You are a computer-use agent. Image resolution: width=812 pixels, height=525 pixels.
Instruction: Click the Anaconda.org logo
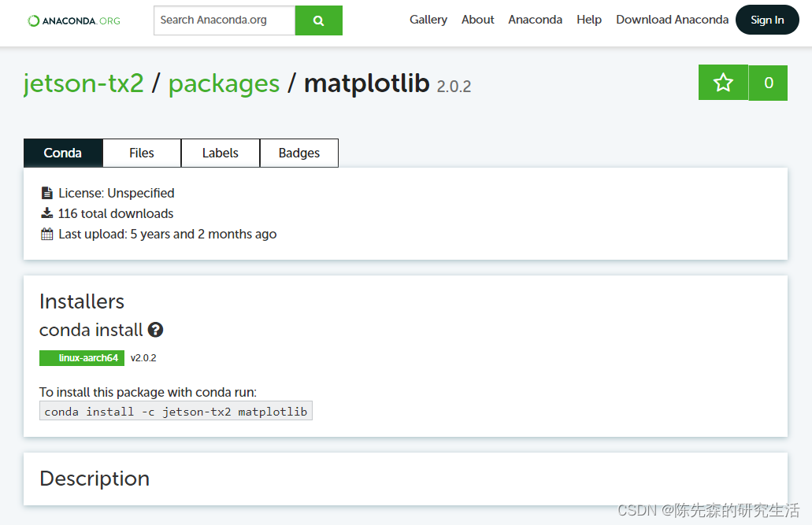74,20
